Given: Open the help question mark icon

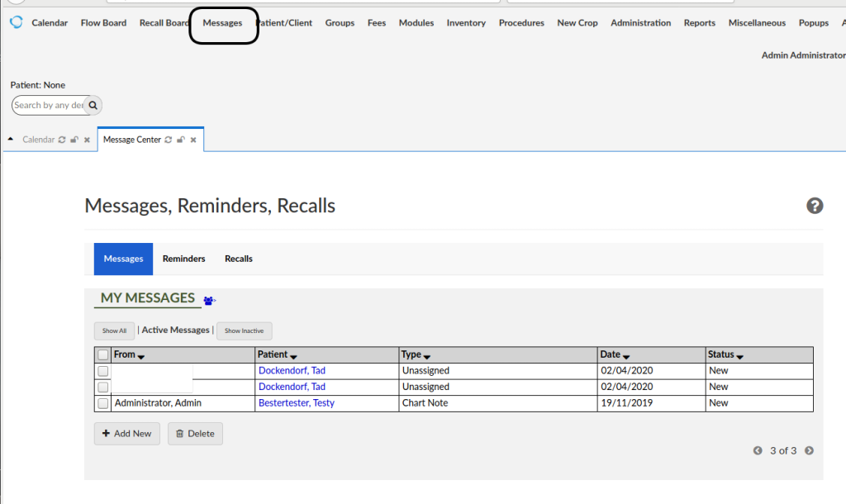Looking at the screenshot, I should click(815, 206).
